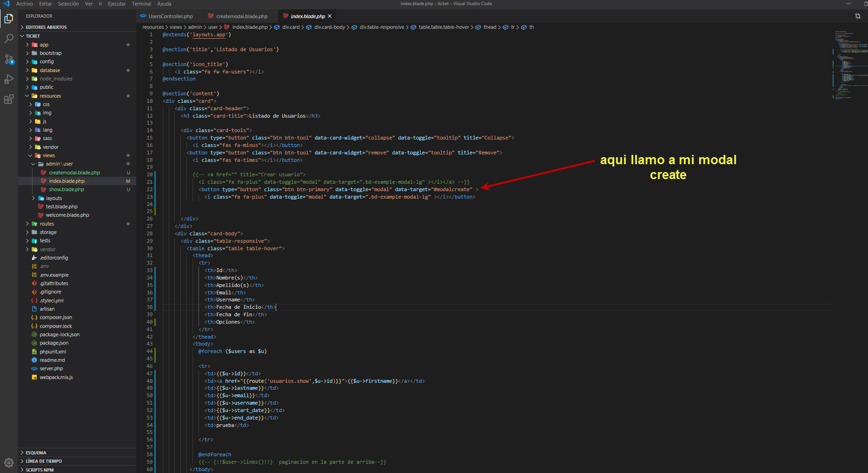Screen dimensions: 868x473
Task: Expand the public folder
Action: [x=77, y=87]
